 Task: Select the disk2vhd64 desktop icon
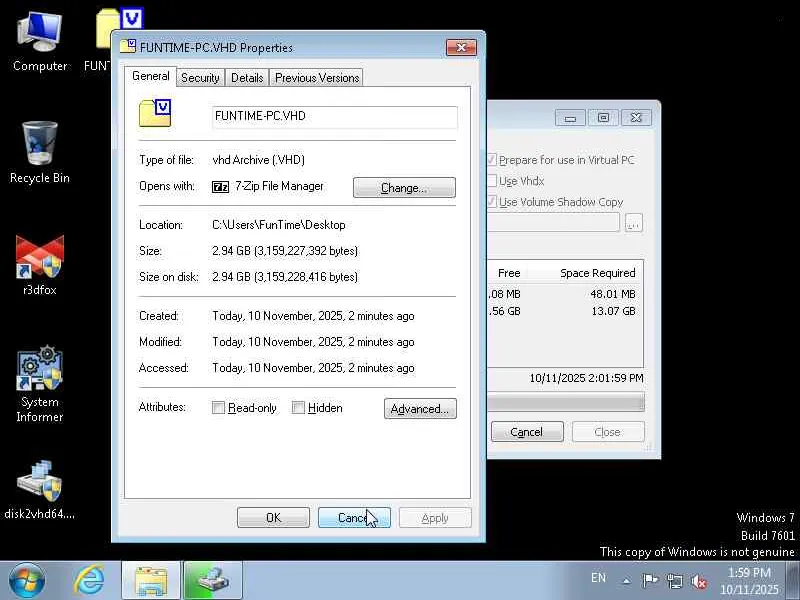[x=40, y=490]
